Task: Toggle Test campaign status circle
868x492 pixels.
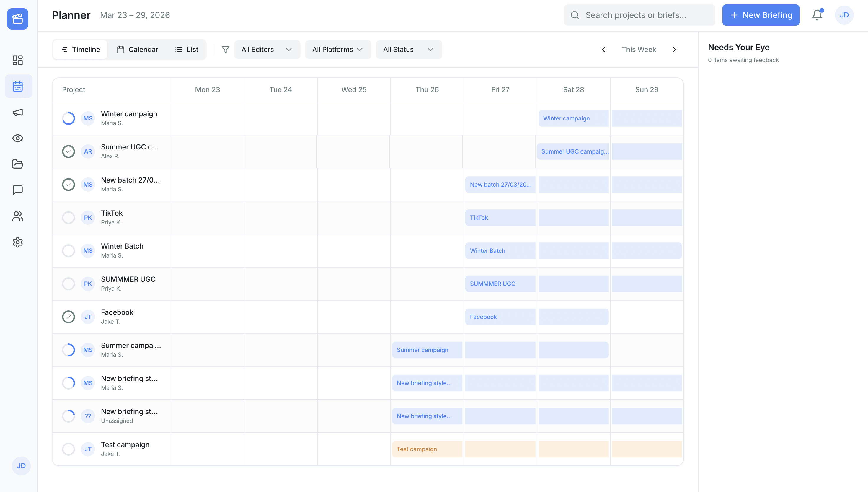Action: point(68,449)
